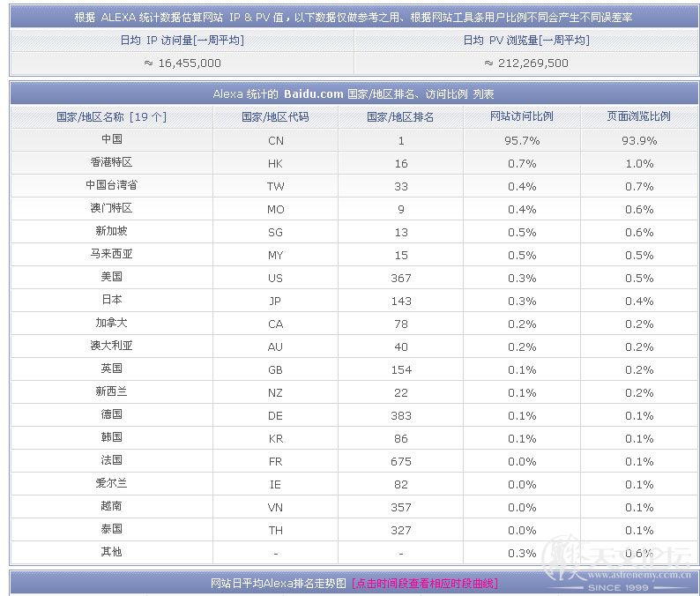This screenshot has width=700, height=596.
Task: Click the rank 33 cell for TW
Action: 401,187
